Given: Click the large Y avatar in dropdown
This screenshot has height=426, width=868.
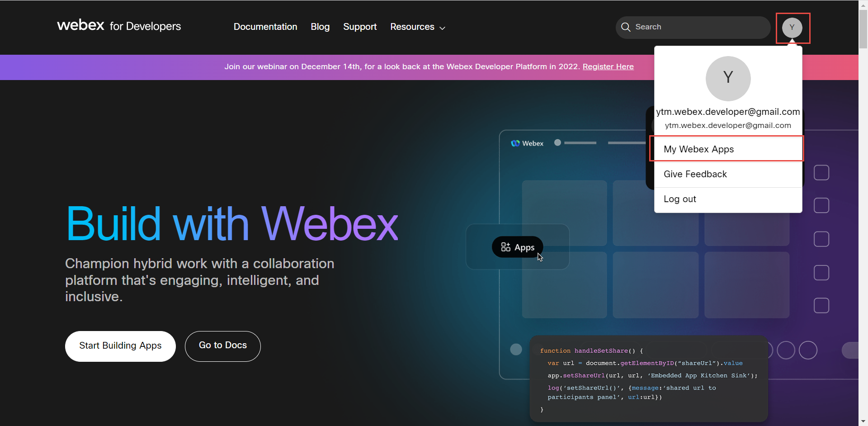Looking at the screenshot, I should 728,78.
